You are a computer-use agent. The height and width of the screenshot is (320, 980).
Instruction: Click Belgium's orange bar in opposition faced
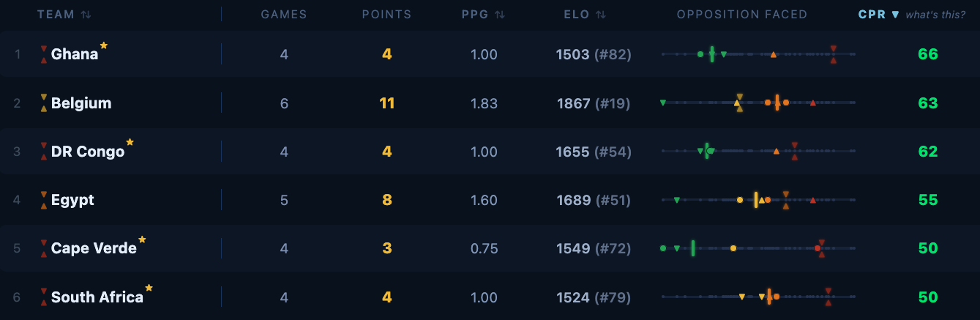[777, 103]
